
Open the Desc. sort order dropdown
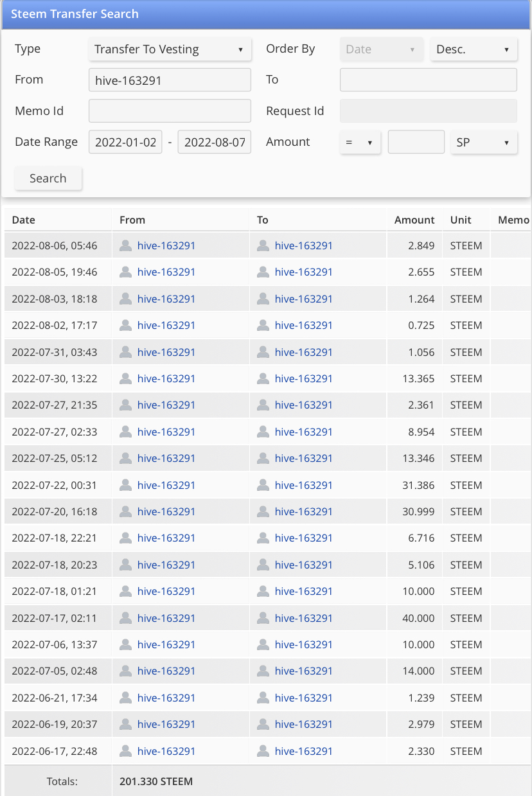[474, 49]
